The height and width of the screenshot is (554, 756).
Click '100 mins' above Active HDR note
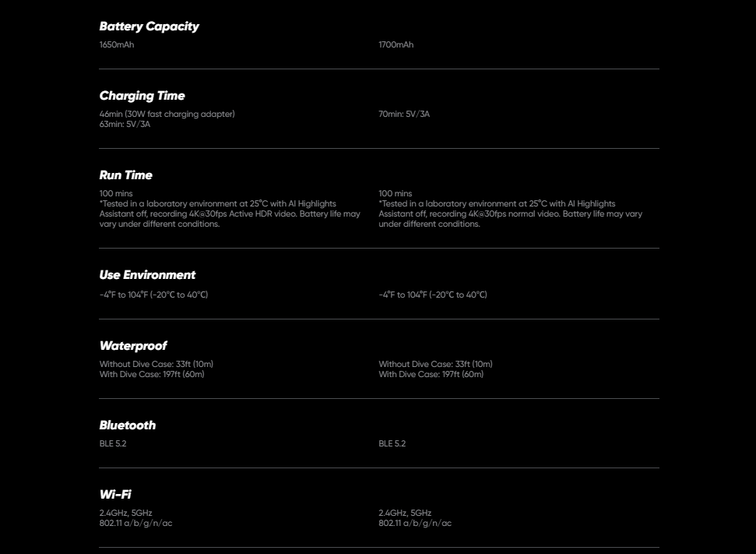[x=116, y=193]
